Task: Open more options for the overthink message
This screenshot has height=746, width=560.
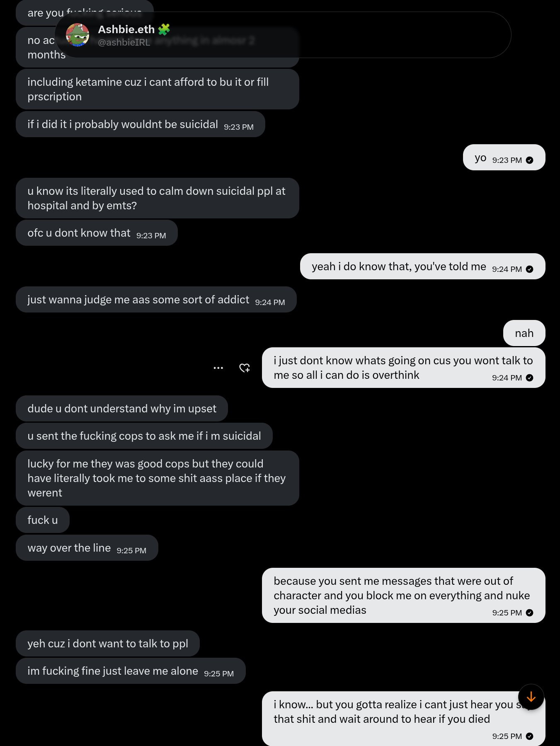Action: point(218,368)
